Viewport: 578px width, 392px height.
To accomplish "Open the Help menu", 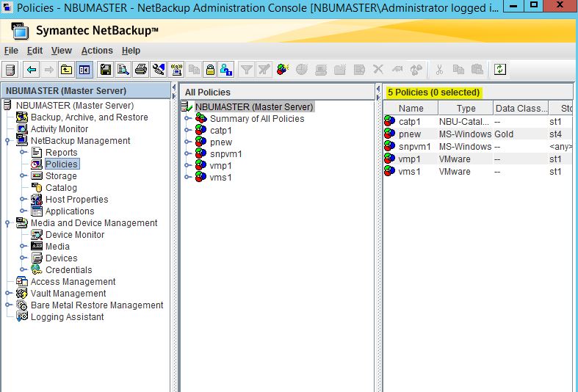I will point(131,51).
